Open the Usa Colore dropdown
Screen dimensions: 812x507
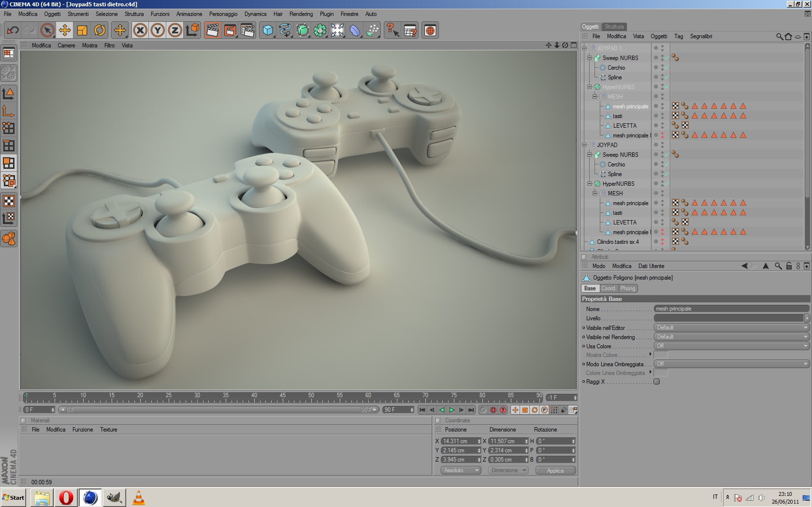(x=732, y=346)
